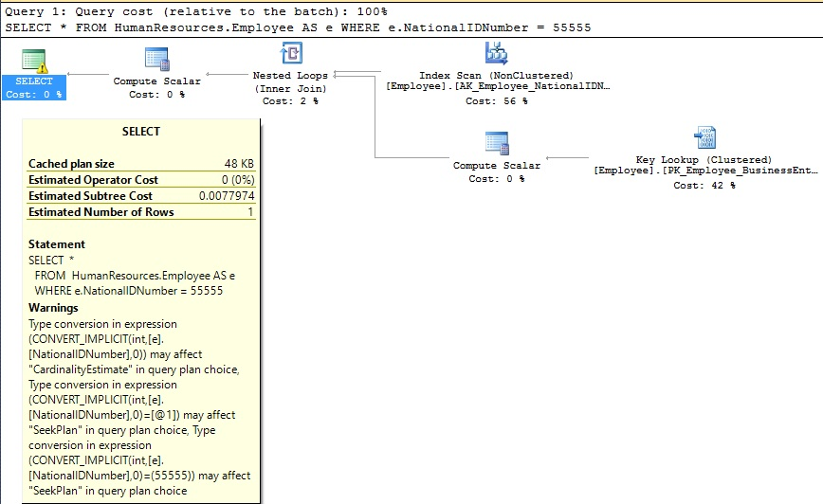Click the Warnings heading in tooltip
The width and height of the screenshot is (823, 504).
pyautogui.click(x=53, y=308)
